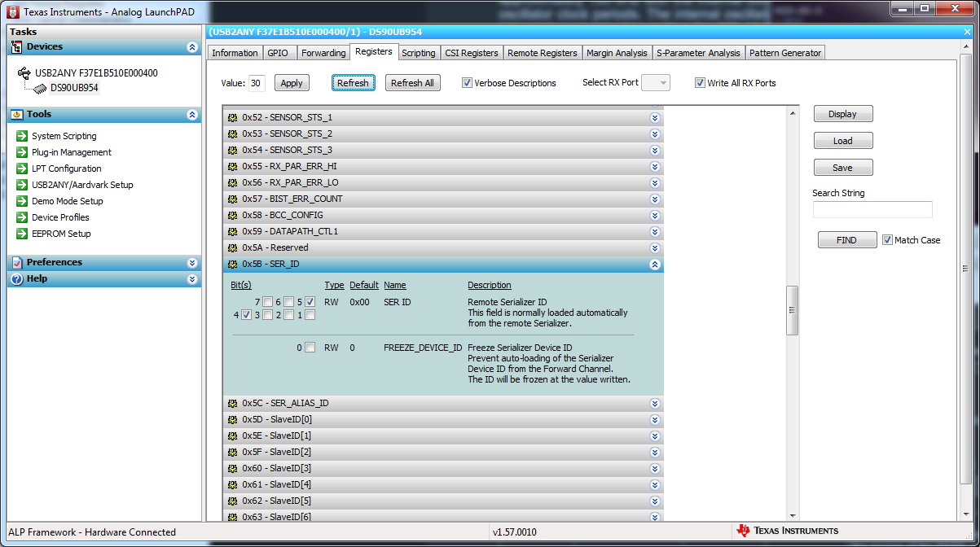This screenshot has height=547, width=980.
Task: Click the green arrow icon for Demo Mode Setup
Action: (x=22, y=201)
